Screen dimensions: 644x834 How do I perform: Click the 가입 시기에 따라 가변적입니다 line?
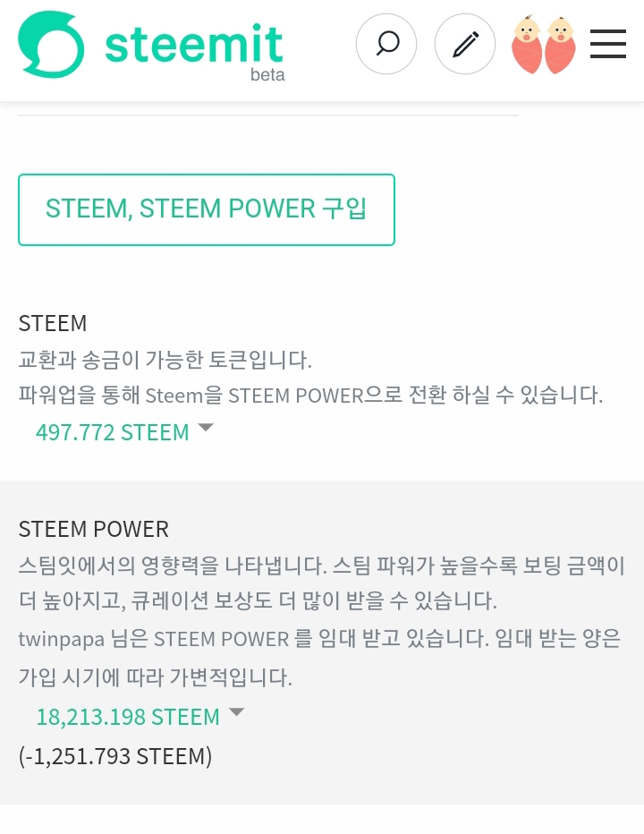(155, 677)
